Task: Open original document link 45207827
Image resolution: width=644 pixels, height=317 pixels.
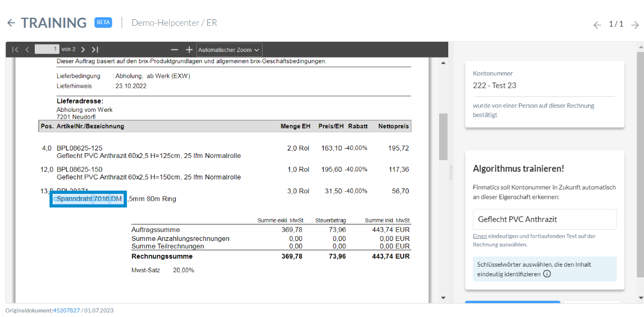Action: 66,311
